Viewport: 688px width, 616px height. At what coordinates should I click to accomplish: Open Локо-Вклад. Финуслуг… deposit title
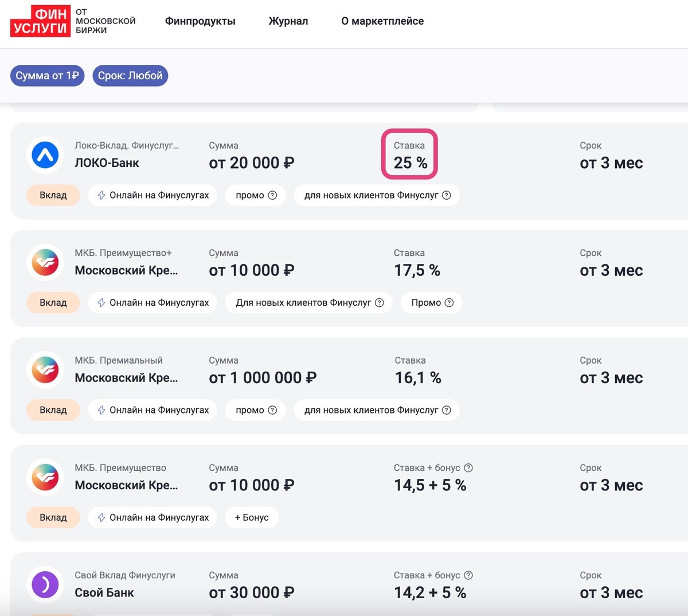pos(127,146)
